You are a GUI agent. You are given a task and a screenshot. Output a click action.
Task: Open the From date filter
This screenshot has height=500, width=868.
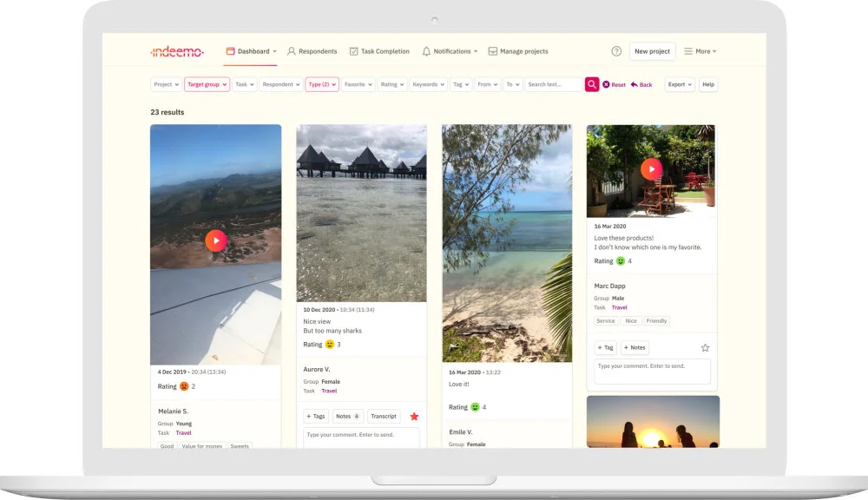tap(488, 84)
